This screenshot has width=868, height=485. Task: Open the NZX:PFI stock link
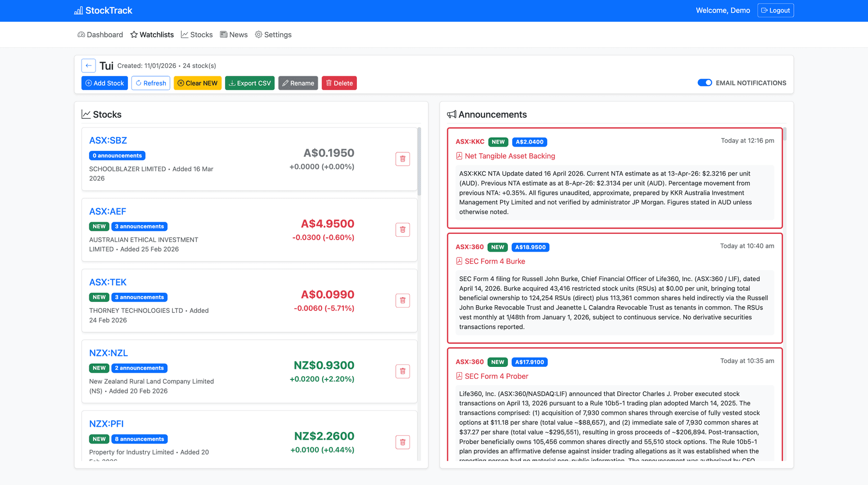coord(107,424)
